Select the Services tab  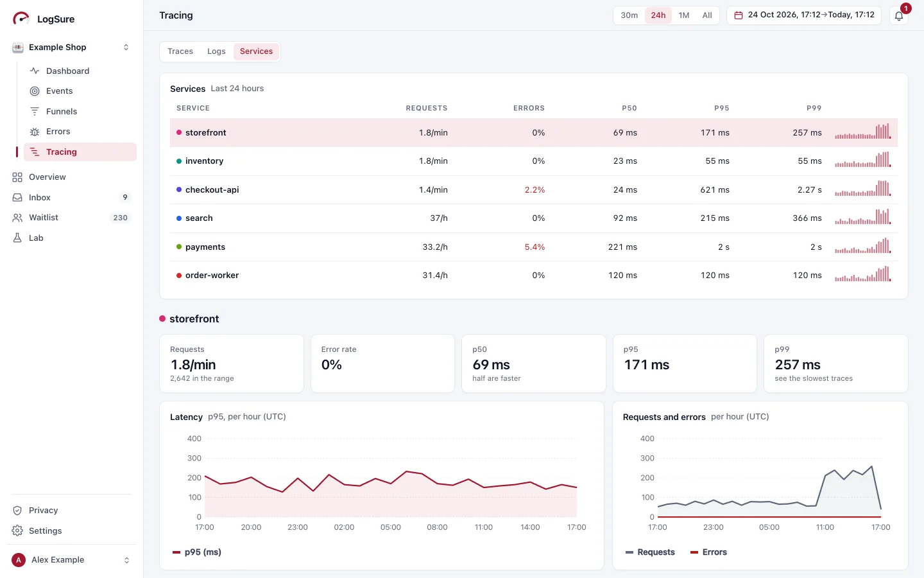click(257, 51)
